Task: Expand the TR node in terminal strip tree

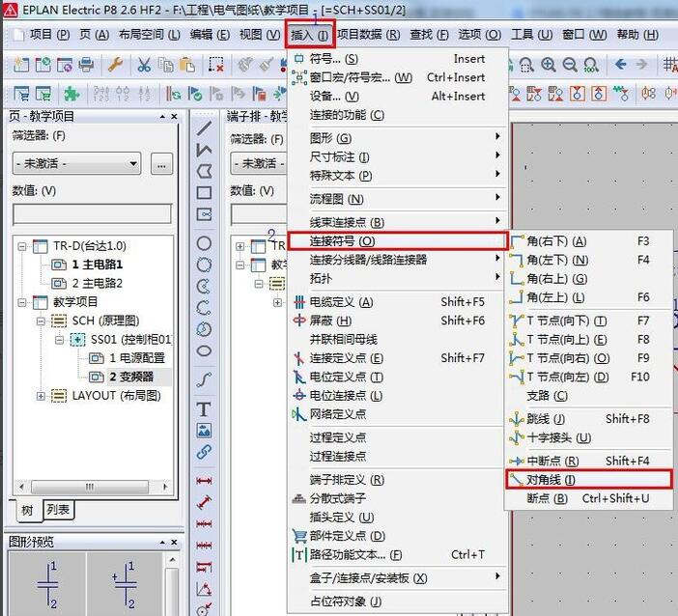Action: (x=240, y=246)
